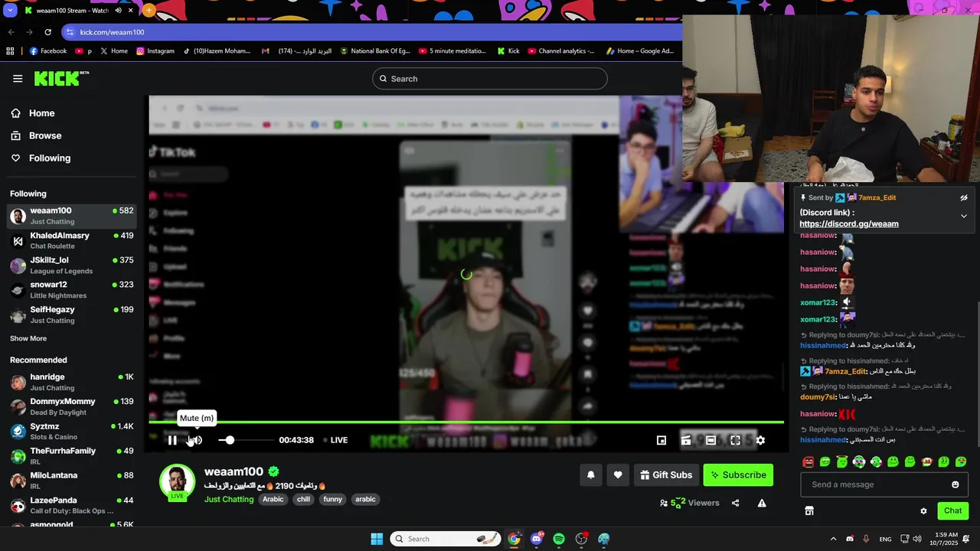Screen dimensions: 980x551
Task: Open the SeifHegazy channel
Action: point(72,315)
